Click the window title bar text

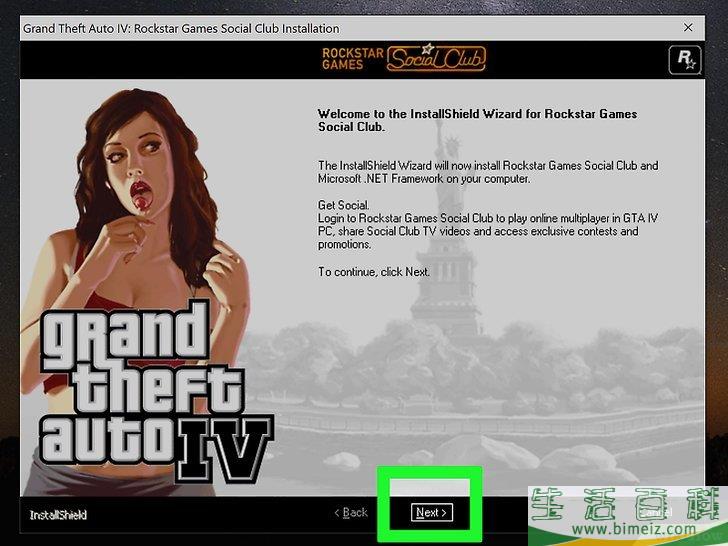[181, 28]
